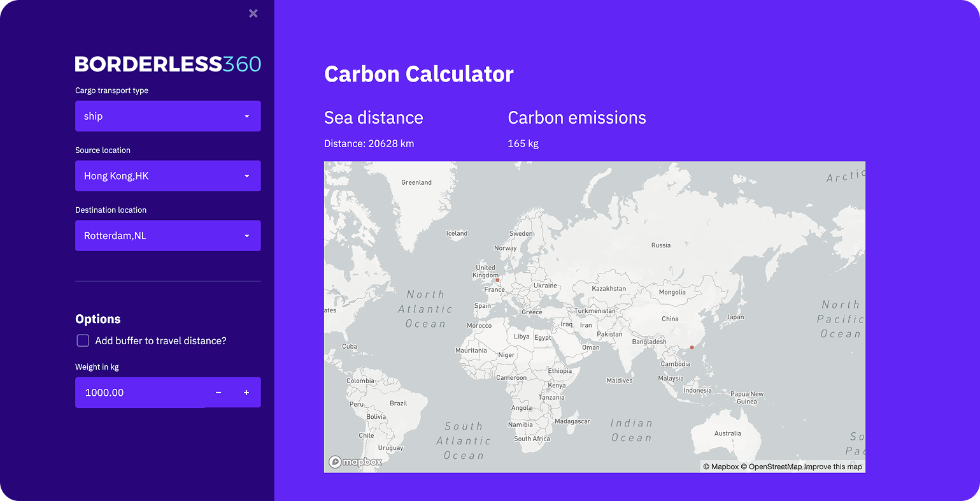
Task: Open the Destination location dropdown
Action: click(x=168, y=236)
